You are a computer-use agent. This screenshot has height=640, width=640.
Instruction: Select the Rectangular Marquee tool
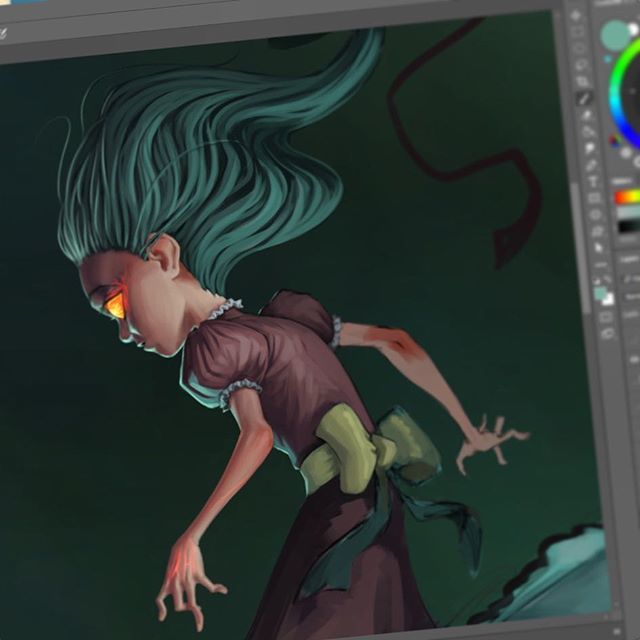pyautogui.click(x=577, y=32)
